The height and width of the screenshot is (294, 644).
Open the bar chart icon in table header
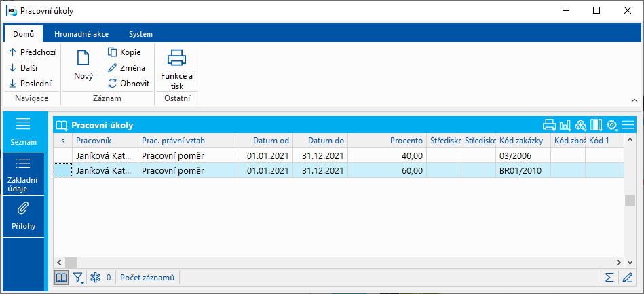tap(565, 124)
